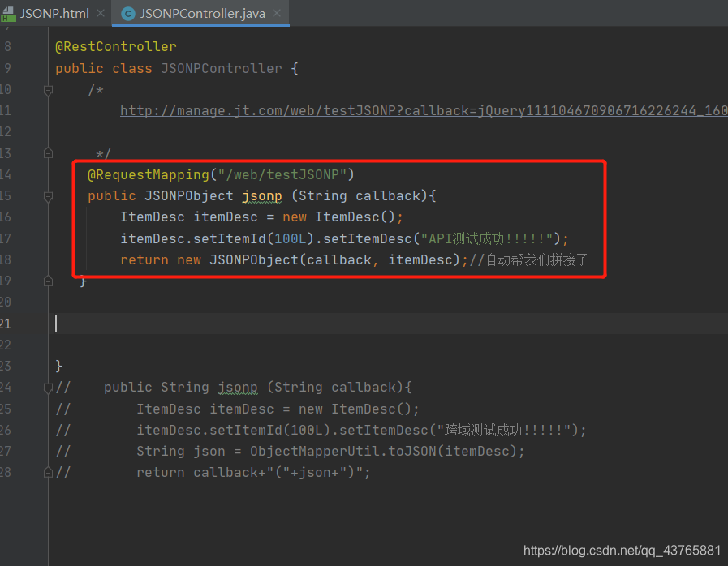The height and width of the screenshot is (566, 728).
Task: Click the @RestController annotation
Action: tap(115, 46)
